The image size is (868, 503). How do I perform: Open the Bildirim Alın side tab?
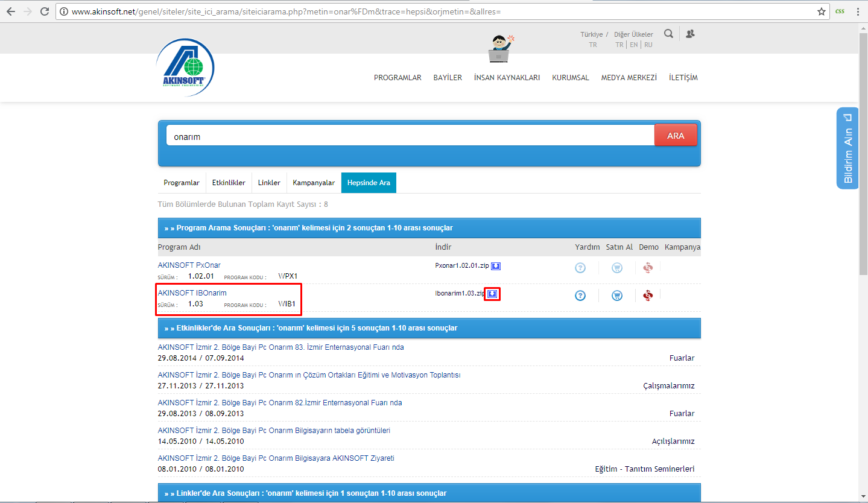click(847, 148)
